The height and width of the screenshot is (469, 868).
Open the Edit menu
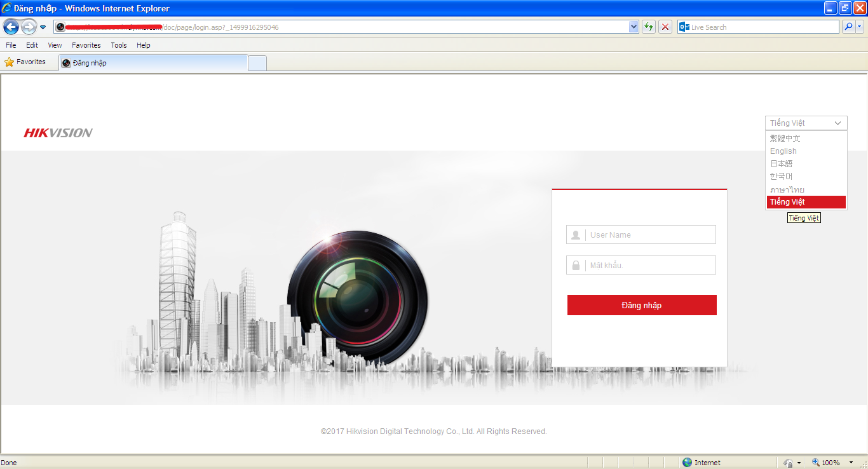pyautogui.click(x=32, y=45)
